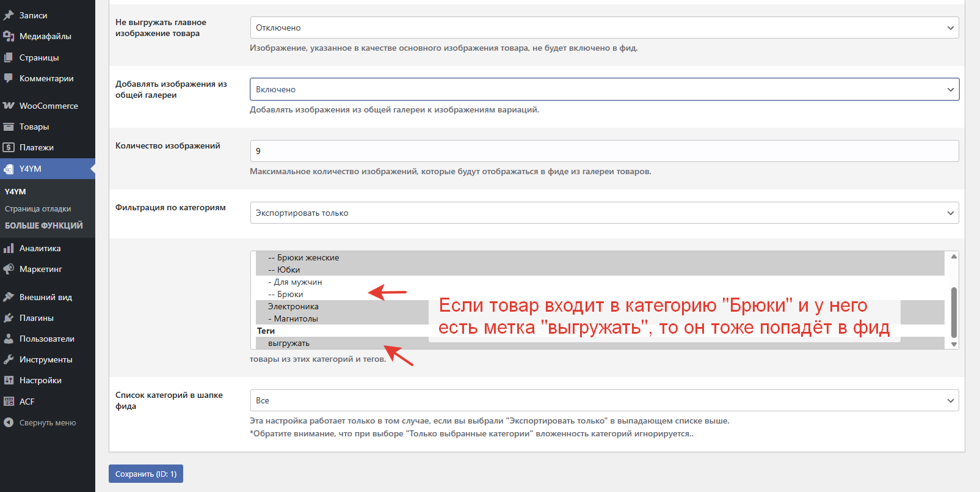Click the Marketing megaphone icon
The height and width of the screenshot is (492, 980).
point(9,269)
